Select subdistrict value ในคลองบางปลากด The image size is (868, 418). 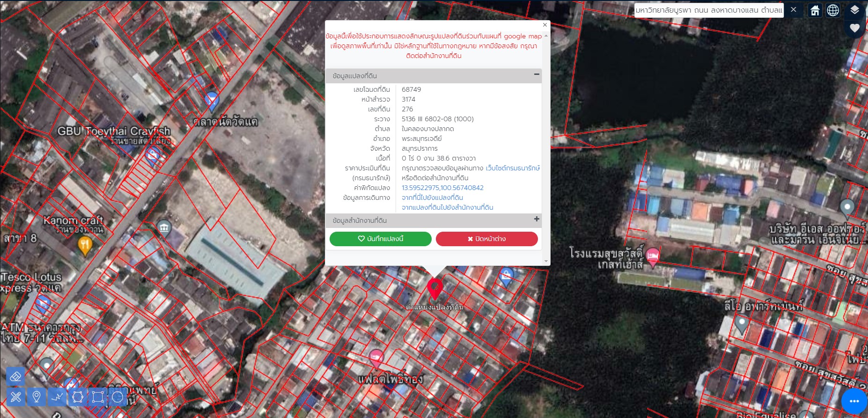[428, 129]
